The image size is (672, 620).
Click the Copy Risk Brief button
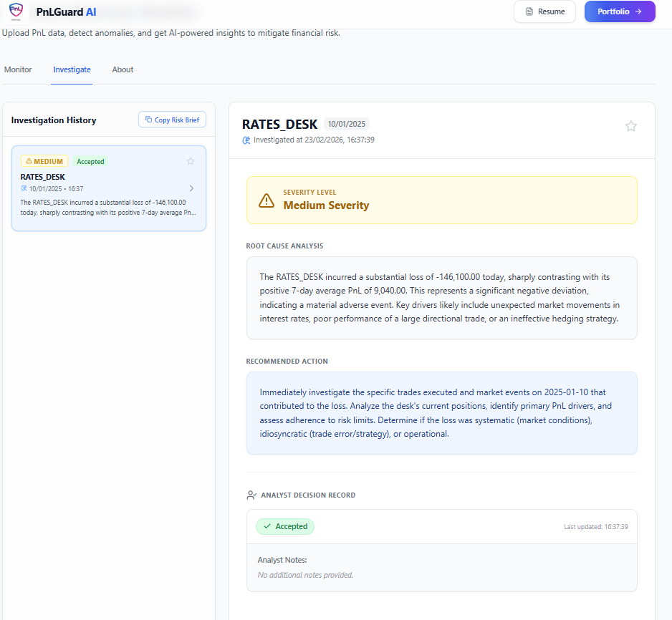[172, 120]
